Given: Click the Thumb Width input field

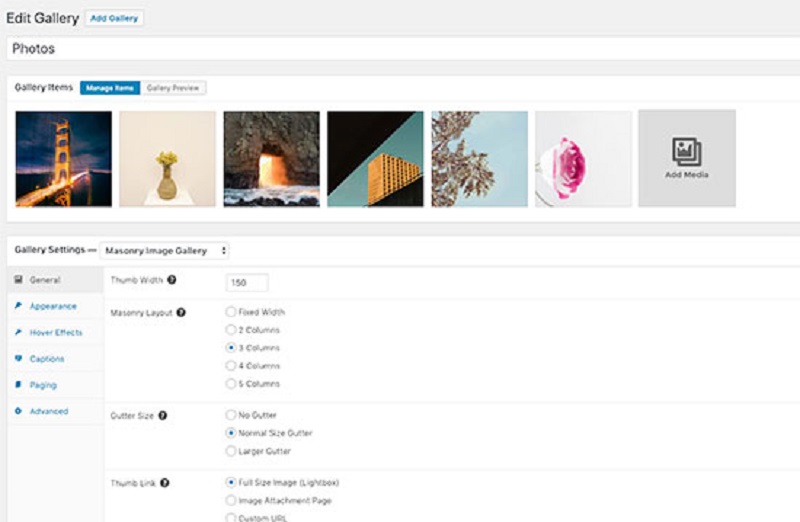Looking at the screenshot, I should [x=247, y=283].
